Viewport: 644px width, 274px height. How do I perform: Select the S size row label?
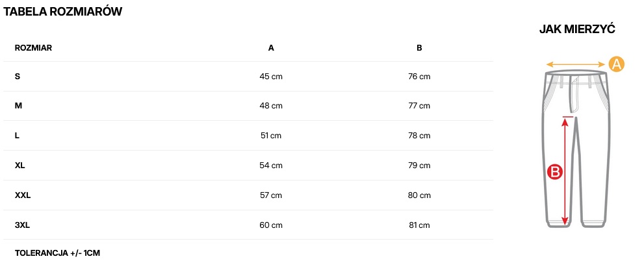tap(18, 76)
